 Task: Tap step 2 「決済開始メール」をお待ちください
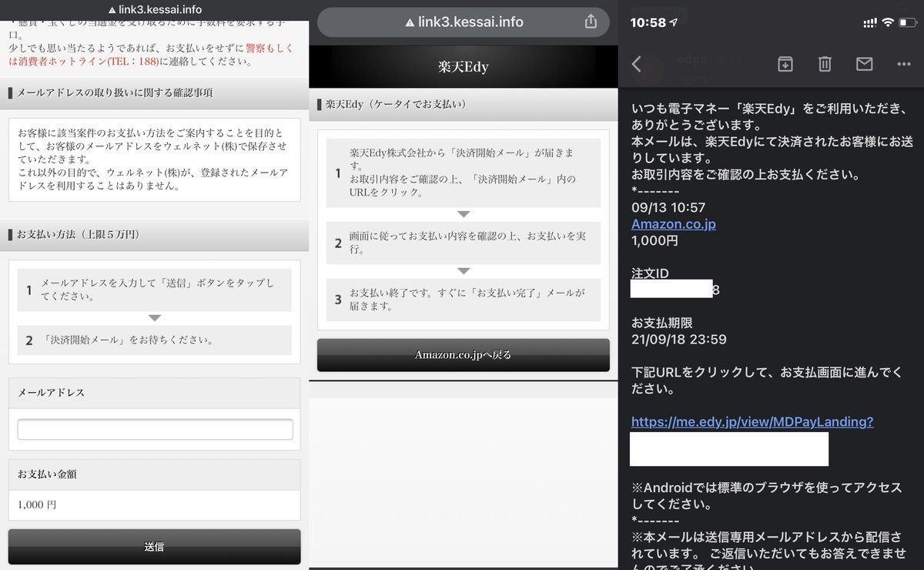(x=154, y=340)
